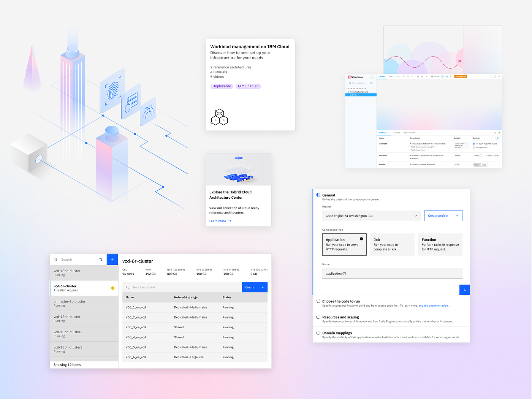Select the Job component type tile
Viewport: 532px width, 399px height.
point(393,244)
